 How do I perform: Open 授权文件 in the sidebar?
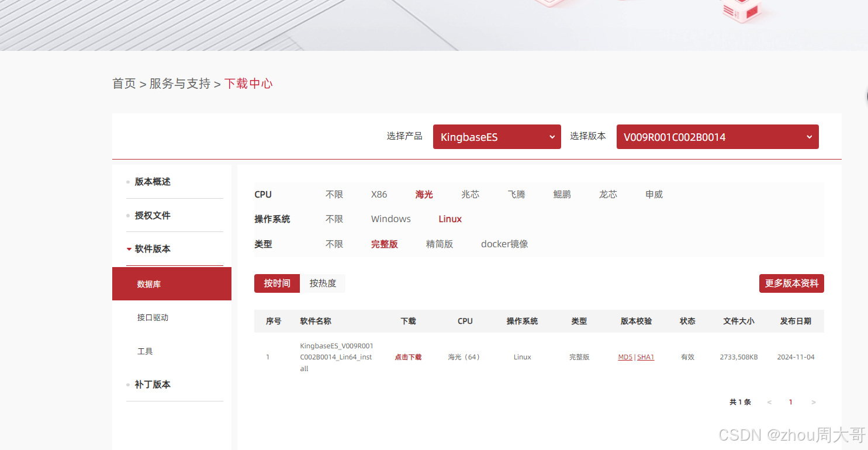[153, 216]
